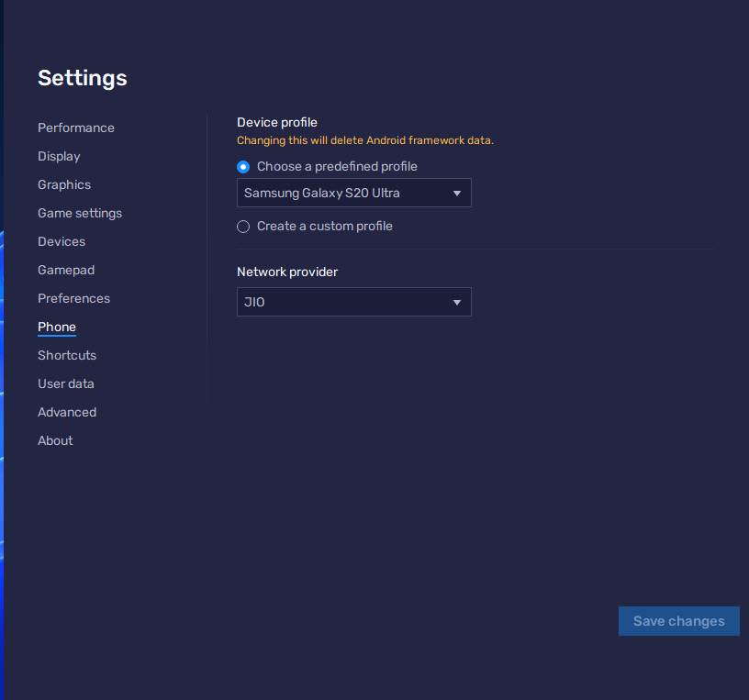Click the arrow icon on device profile combo box
749x700 pixels.
(x=457, y=194)
